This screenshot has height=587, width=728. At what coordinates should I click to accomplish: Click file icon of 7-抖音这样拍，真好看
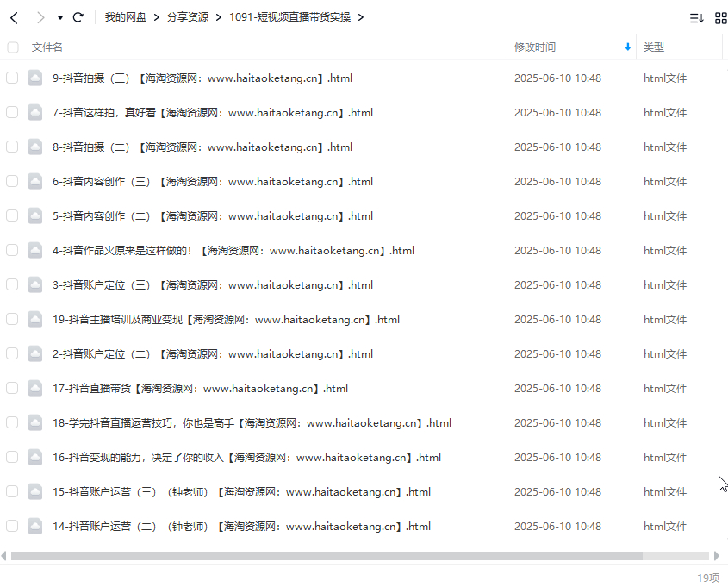pyautogui.click(x=35, y=112)
